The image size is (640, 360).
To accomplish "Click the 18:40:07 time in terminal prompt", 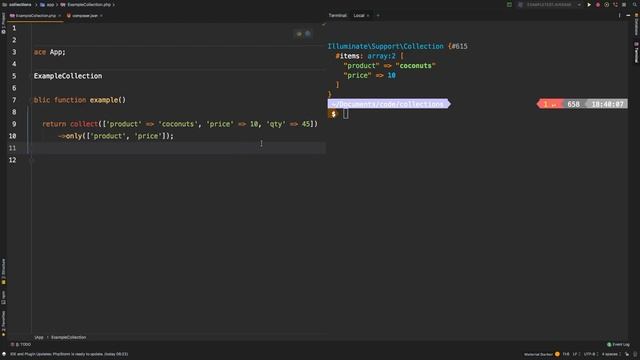I will tap(607, 104).
